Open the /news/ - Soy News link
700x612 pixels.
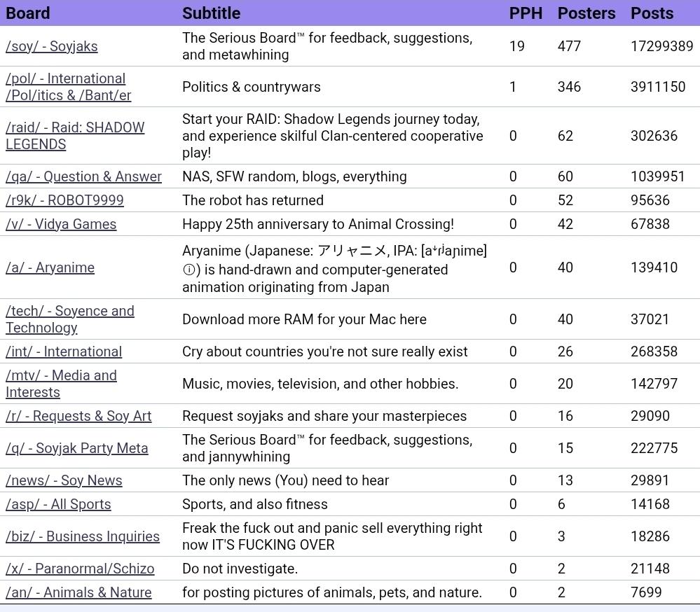tap(64, 480)
